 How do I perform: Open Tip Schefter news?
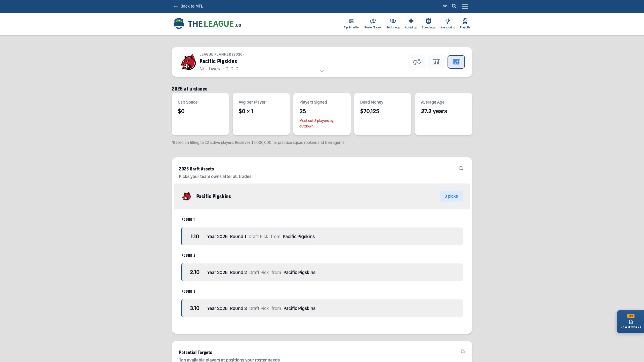pos(352,24)
